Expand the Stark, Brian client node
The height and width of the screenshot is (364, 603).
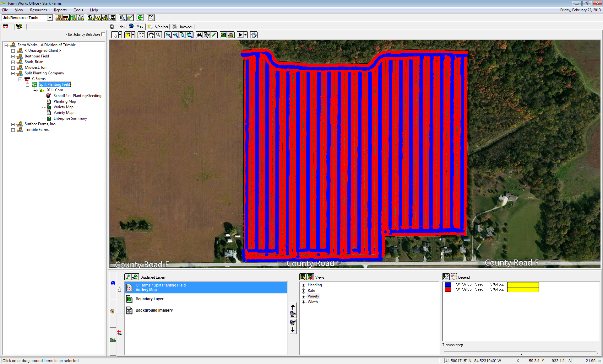pyautogui.click(x=13, y=62)
